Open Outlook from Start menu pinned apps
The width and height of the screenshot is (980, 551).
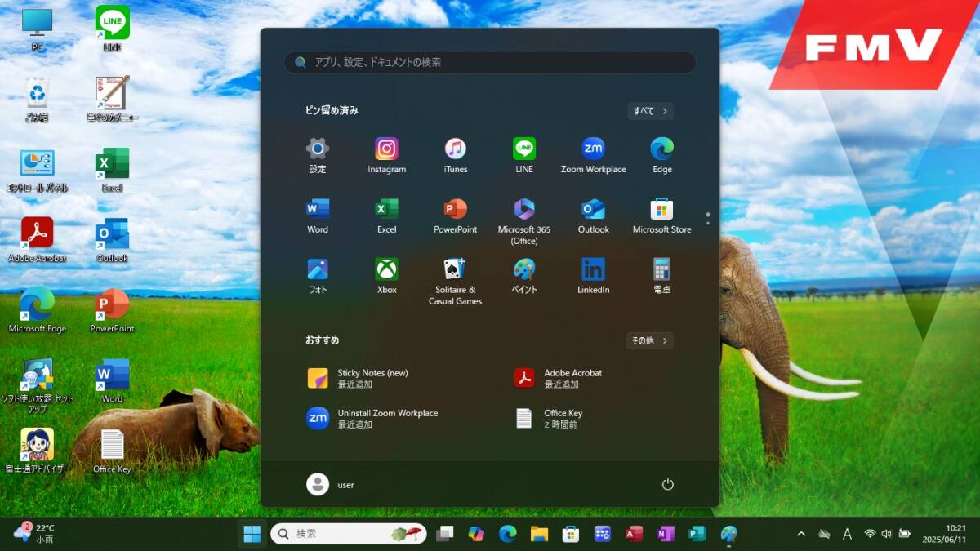pos(594,216)
